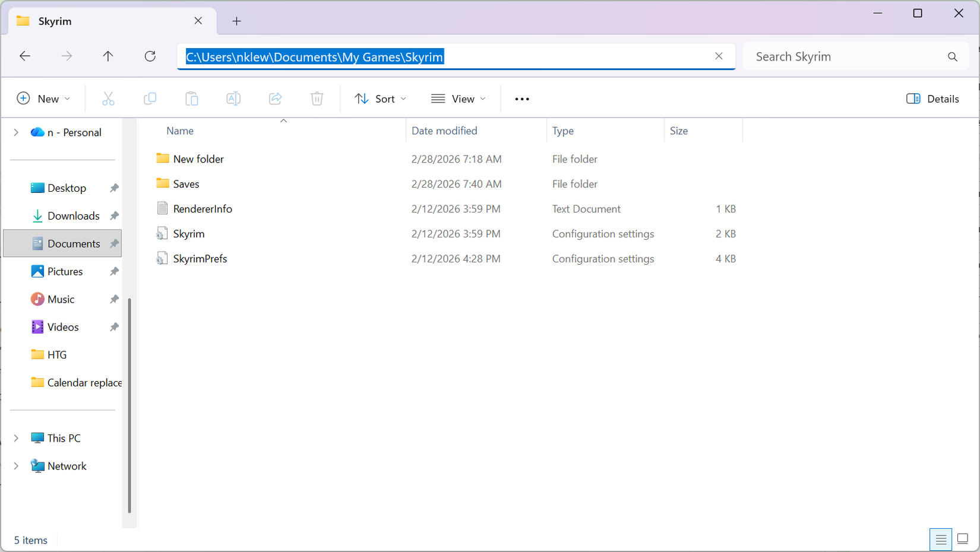Click the Share icon
This screenshot has width=980, height=552.
click(x=275, y=99)
